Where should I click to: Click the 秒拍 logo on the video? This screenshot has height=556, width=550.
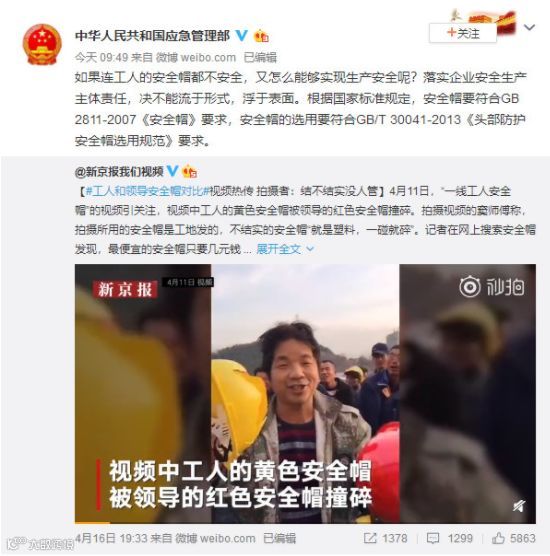point(492,287)
